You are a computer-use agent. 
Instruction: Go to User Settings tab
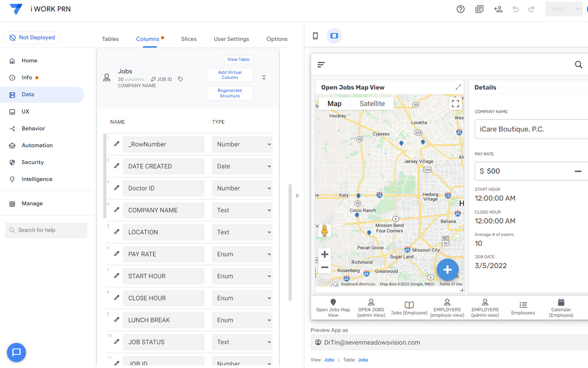tap(232, 39)
